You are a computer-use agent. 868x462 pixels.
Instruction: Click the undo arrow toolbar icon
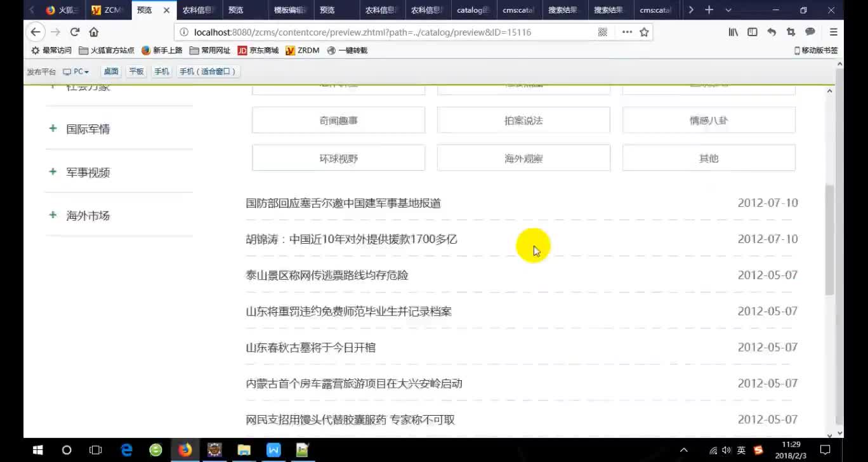pos(772,32)
